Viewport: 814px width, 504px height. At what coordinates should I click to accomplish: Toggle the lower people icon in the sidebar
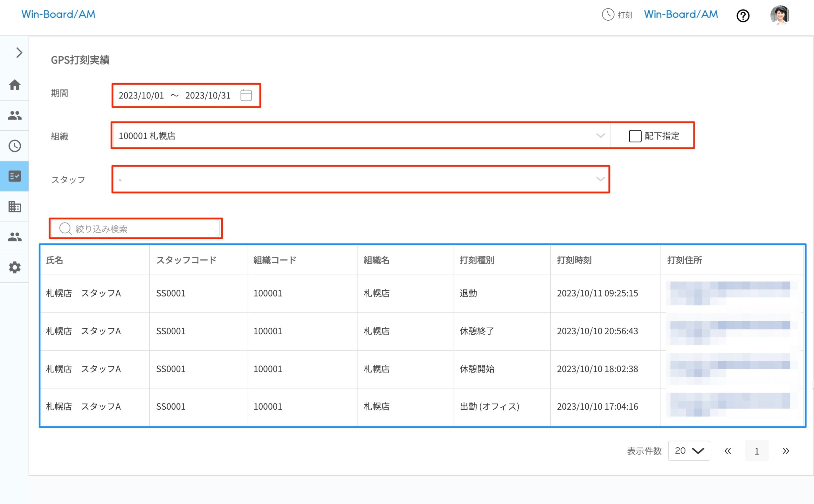click(14, 236)
